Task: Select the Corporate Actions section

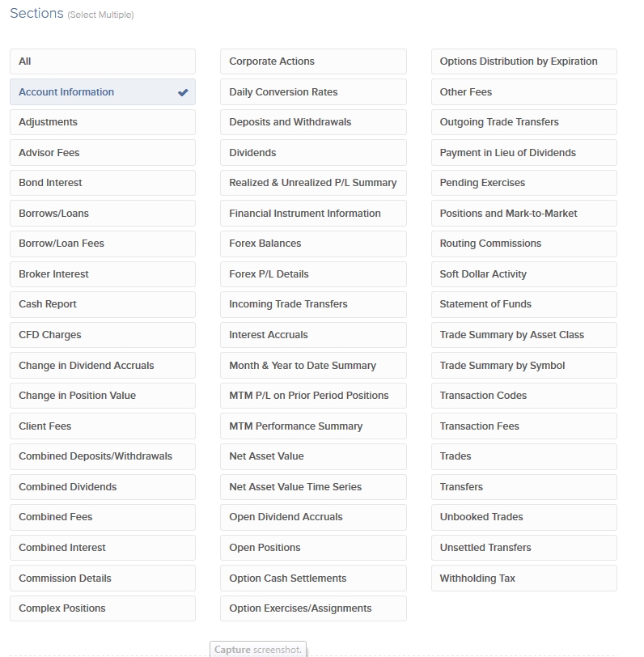Action: [312, 61]
